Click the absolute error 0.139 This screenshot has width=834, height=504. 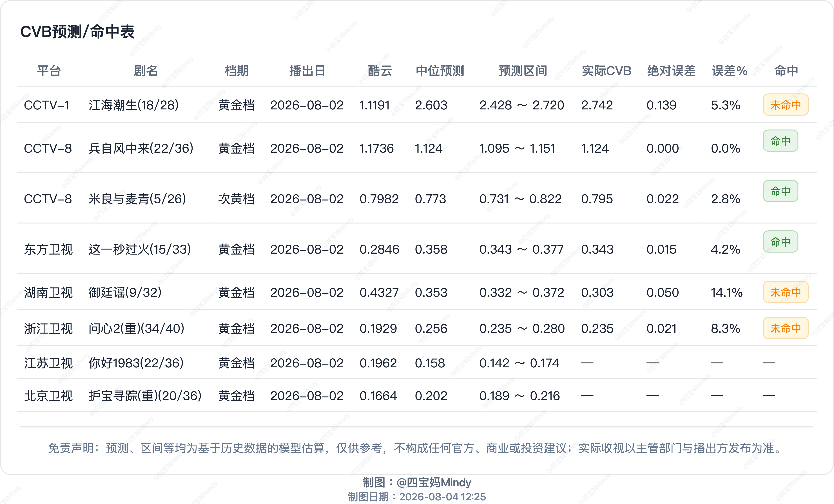click(x=661, y=105)
